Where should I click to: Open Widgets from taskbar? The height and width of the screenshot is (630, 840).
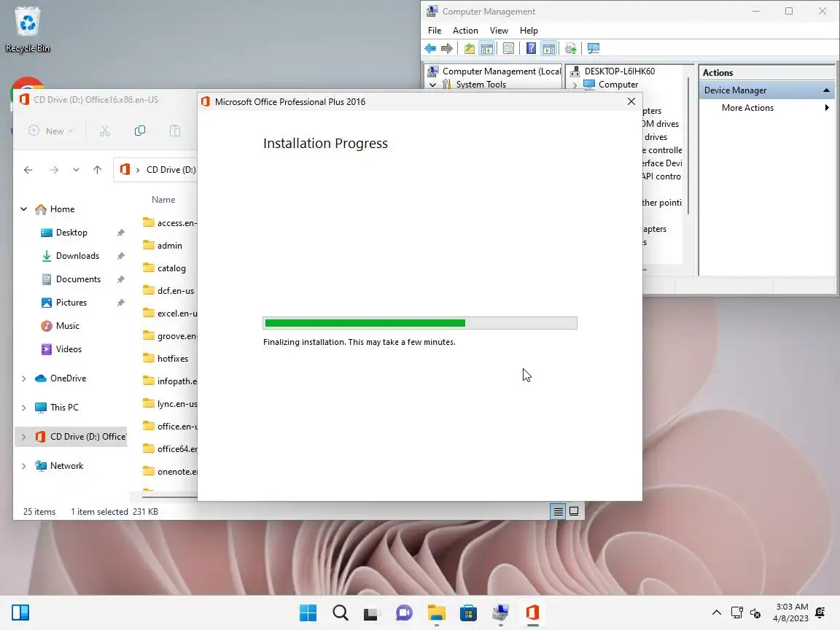click(20, 612)
